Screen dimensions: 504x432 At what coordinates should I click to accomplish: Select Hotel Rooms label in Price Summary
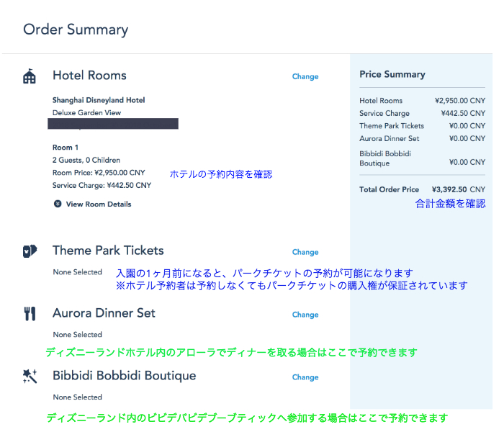381,101
